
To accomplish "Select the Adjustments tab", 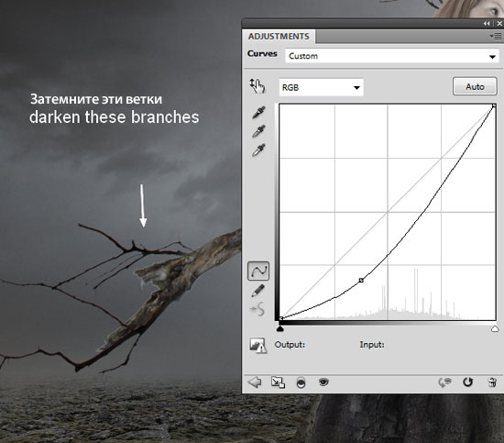I will click(279, 37).
